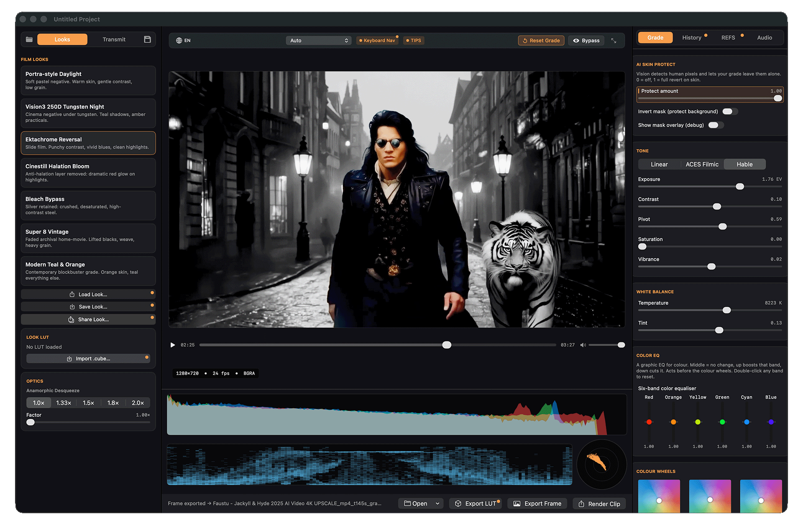Click the Load Look... button
Image resolution: width=803 pixels, height=532 pixels.
click(88, 294)
